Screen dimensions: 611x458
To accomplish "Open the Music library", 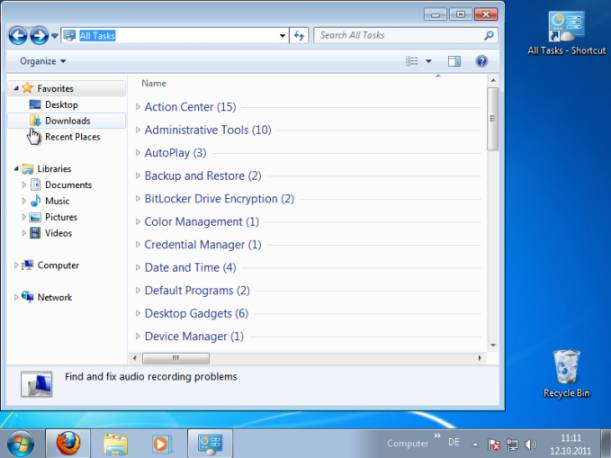I will click(57, 201).
